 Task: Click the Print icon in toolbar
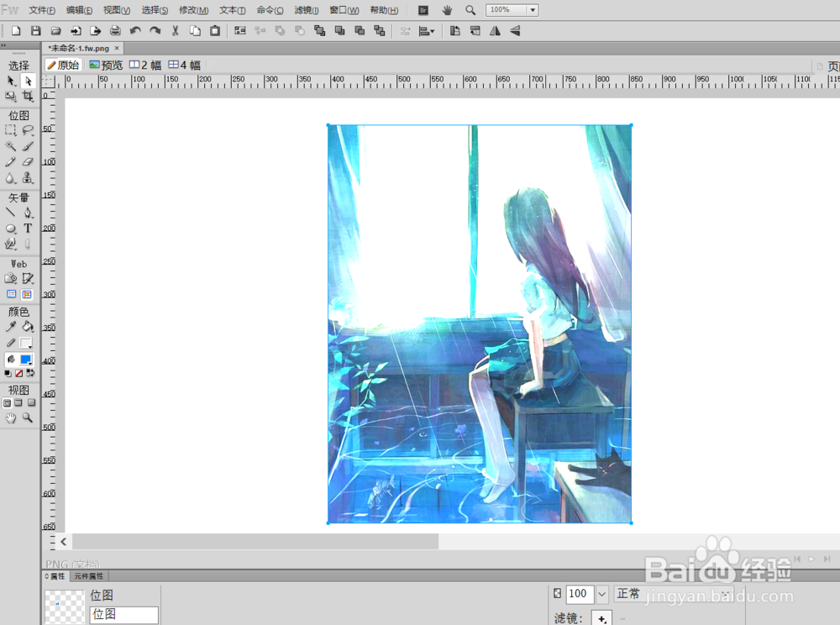pyautogui.click(x=115, y=31)
